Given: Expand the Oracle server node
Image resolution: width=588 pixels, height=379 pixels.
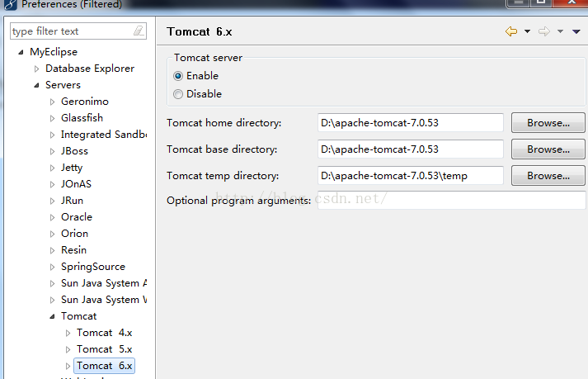Looking at the screenshot, I should click(52, 217).
